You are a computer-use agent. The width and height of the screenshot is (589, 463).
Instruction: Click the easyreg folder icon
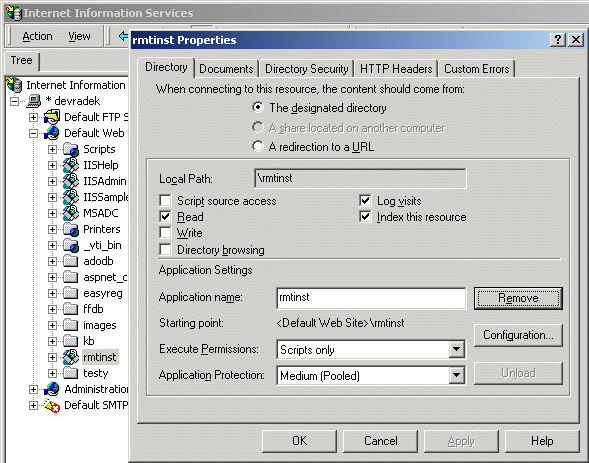tap(71, 293)
